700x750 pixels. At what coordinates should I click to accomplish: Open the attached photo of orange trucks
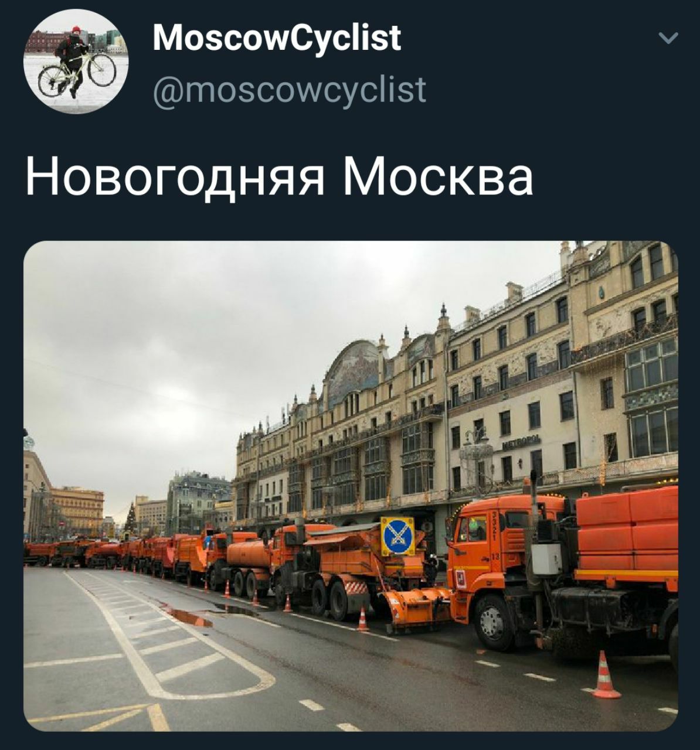pyautogui.click(x=351, y=486)
